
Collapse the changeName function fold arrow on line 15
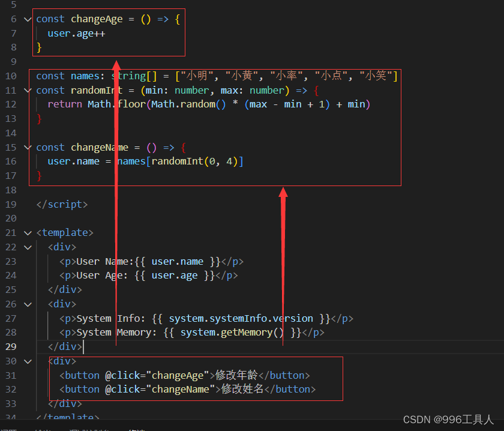pos(28,148)
